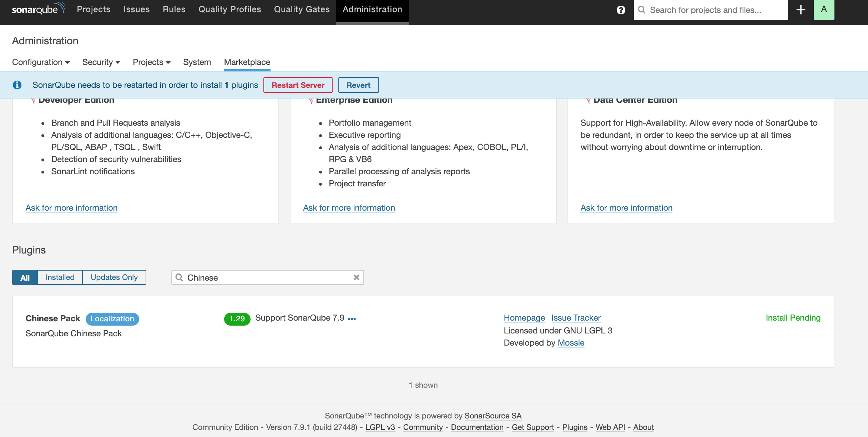This screenshot has height=437, width=868.
Task: Open the user avatar A menu
Action: click(x=824, y=10)
